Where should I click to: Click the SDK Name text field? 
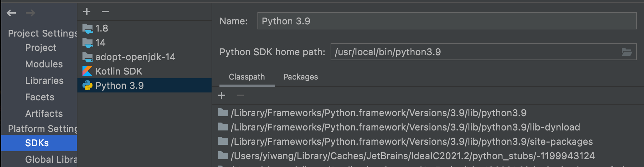coord(446,21)
